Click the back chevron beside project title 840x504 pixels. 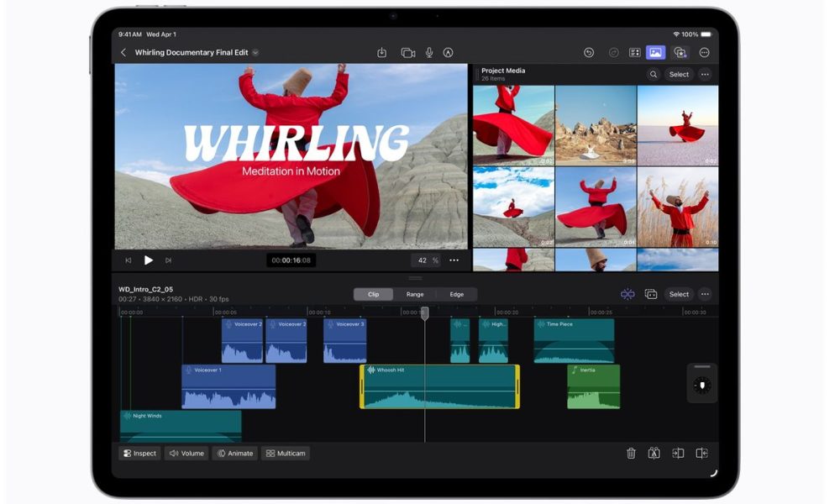coord(123,52)
